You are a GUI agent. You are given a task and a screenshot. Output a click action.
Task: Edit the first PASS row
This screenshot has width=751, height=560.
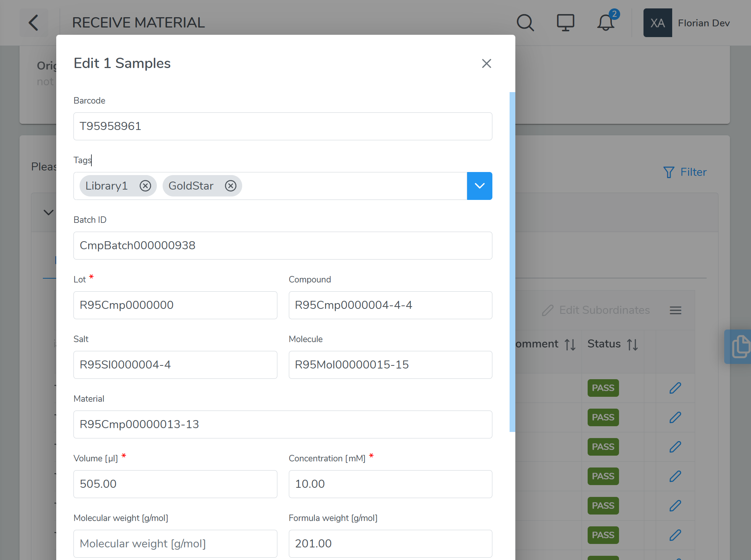[x=675, y=388]
